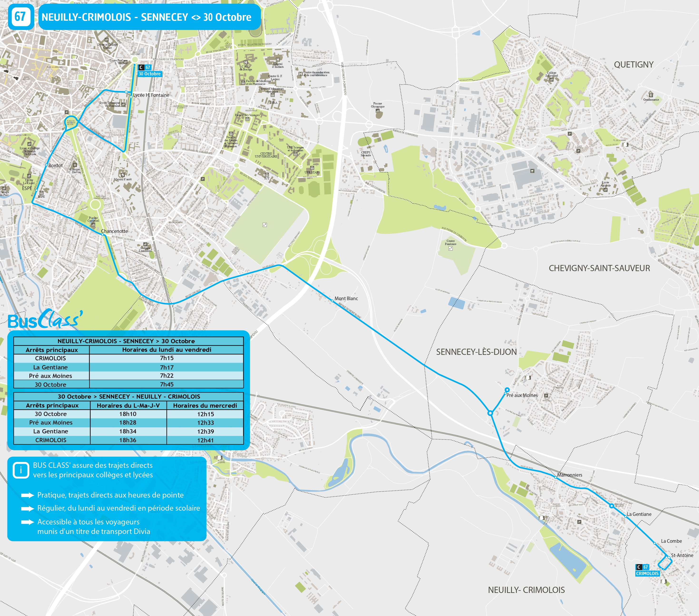Click the first white arrow bullet
The width and height of the screenshot is (699, 616).
(27, 495)
